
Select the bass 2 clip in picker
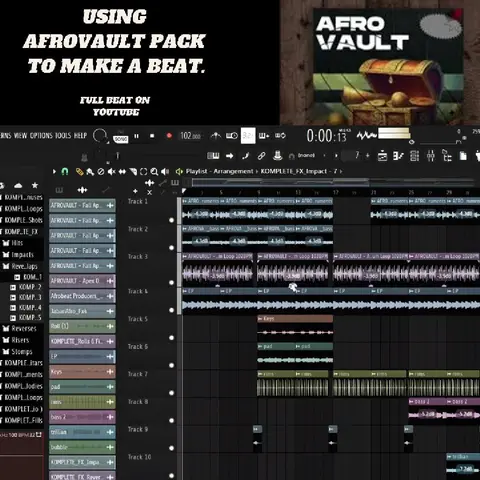click(x=82, y=417)
